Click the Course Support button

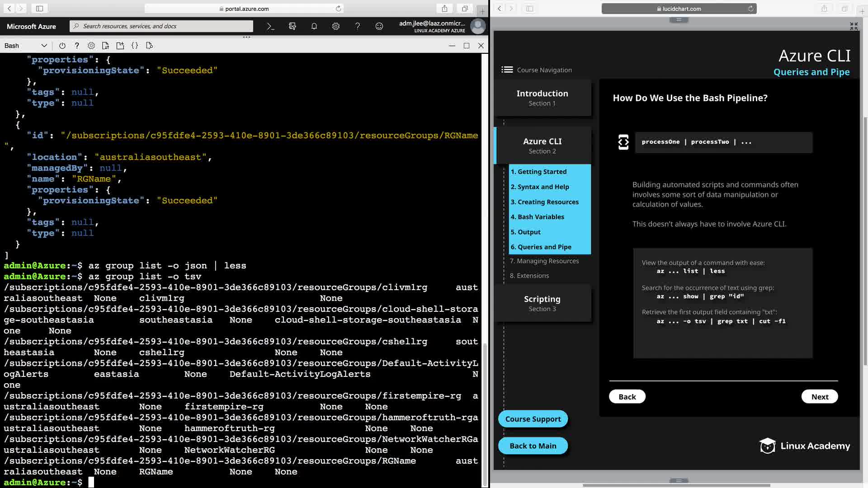533,419
